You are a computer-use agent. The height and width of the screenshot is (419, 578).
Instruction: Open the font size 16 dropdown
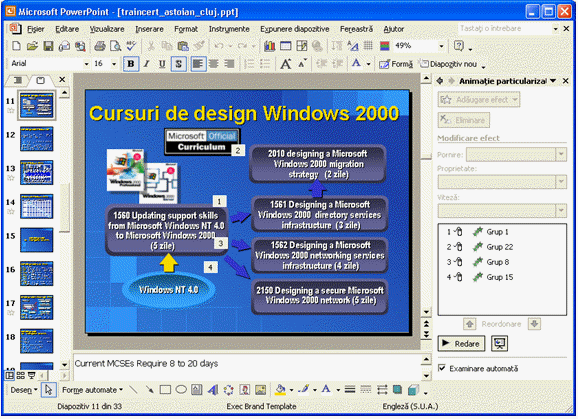[114, 64]
